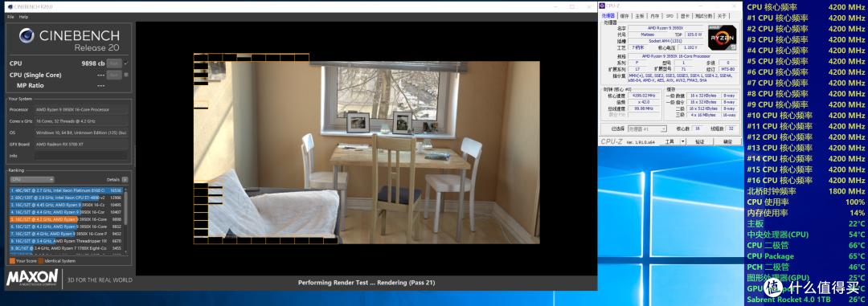
Task: Click the CPU 使用率 100% reading
Action: [806, 202]
